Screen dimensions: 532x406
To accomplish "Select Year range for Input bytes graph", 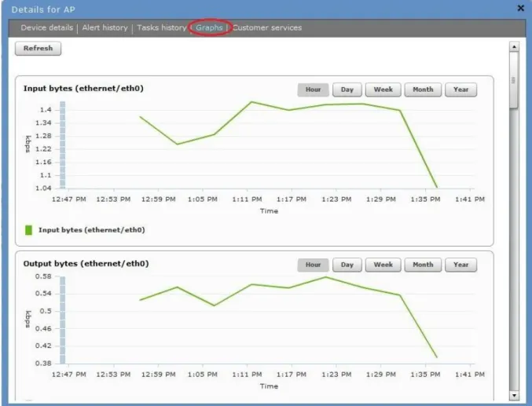I will point(460,90).
